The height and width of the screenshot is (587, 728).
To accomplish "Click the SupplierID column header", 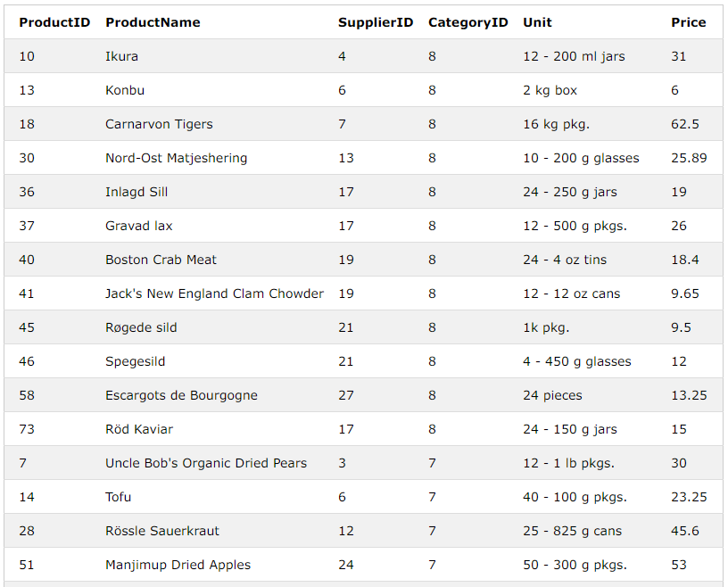I will 375,22.
